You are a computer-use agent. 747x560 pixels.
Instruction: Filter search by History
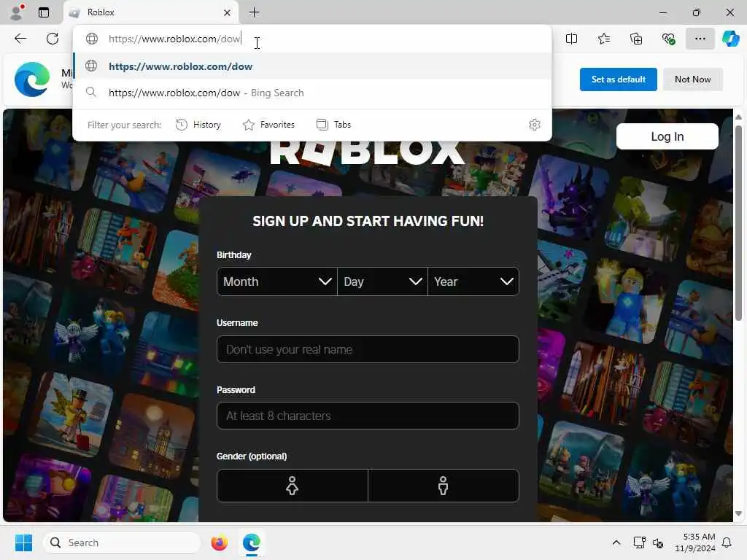pos(198,125)
